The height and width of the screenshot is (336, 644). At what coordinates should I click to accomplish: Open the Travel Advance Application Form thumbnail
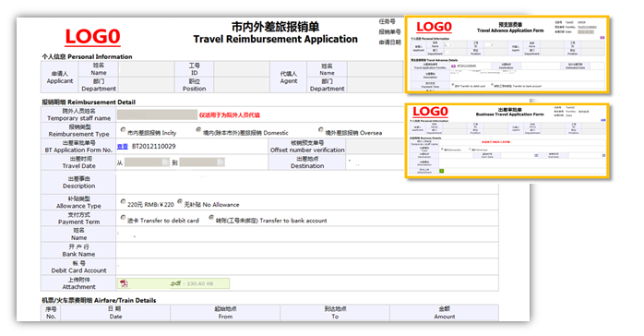[x=507, y=54]
